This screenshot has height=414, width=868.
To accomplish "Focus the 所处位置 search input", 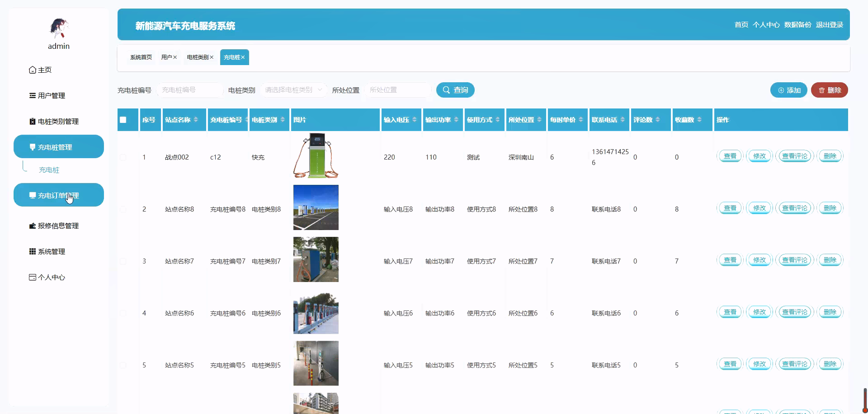I will point(398,90).
